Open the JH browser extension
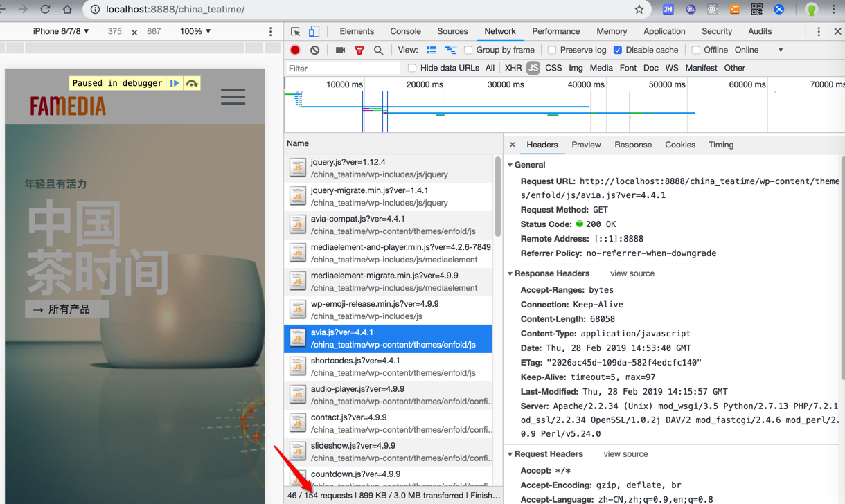 pyautogui.click(x=668, y=10)
